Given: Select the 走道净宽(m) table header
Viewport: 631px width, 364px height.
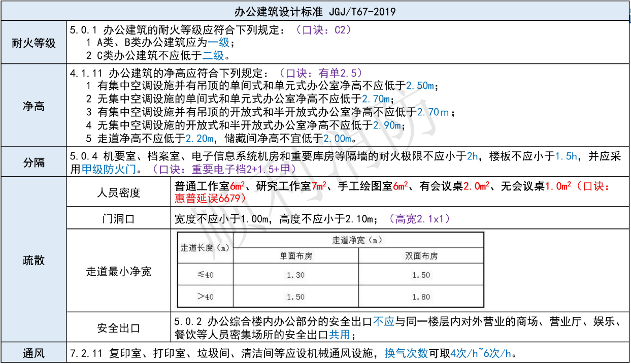Looking at the screenshot, I should (357, 240).
